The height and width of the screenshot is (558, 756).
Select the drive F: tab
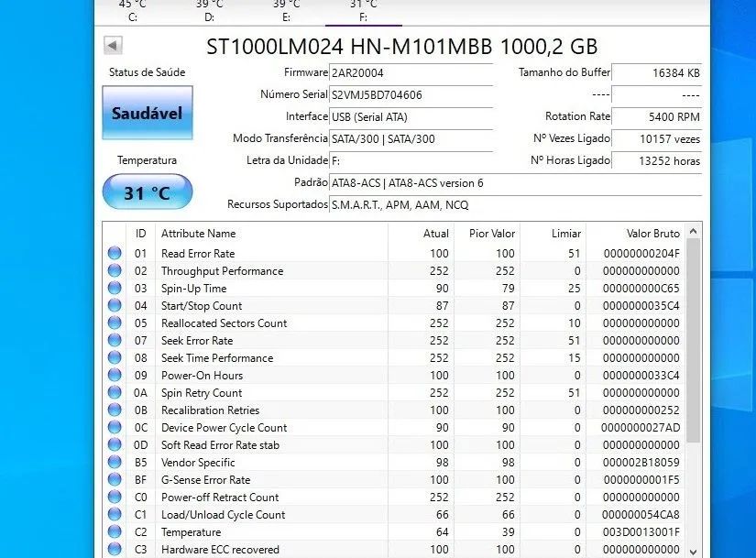pos(364,12)
